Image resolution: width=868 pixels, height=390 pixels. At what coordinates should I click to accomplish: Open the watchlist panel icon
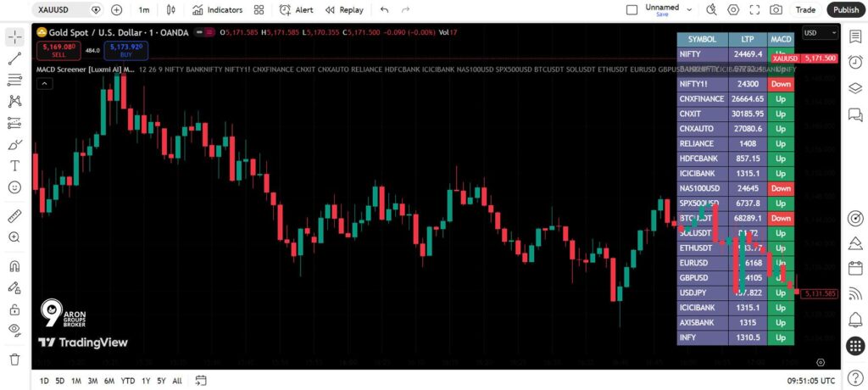[855, 36]
